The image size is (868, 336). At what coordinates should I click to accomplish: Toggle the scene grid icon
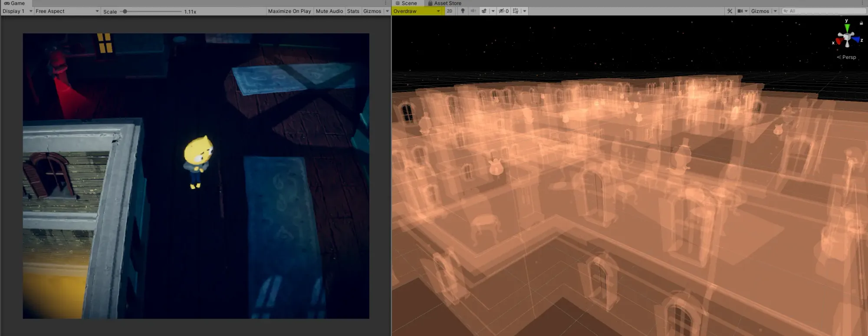pyautogui.click(x=516, y=11)
